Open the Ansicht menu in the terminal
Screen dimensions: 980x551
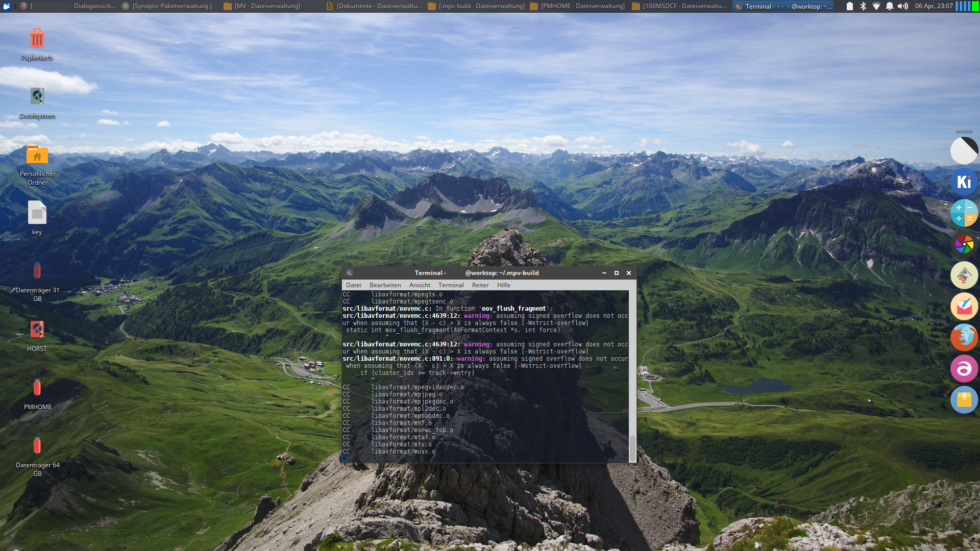[420, 285]
